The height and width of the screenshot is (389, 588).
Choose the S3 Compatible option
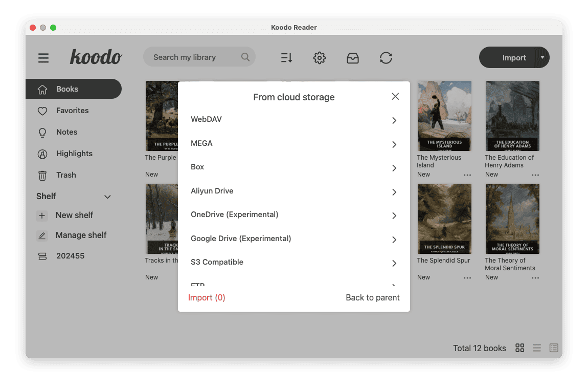[x=293, y=263]
